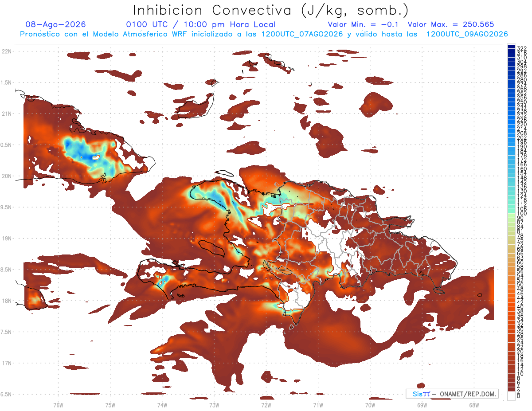This screenshot has width=532, height=411.
Task: Click the '0.5N' latitude label
Action: (7, 145)
